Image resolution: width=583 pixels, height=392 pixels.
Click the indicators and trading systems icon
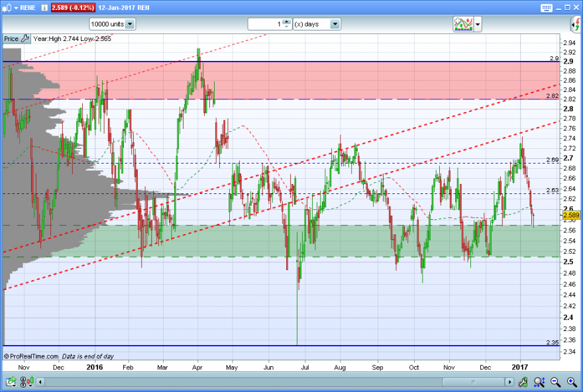[463, 24]
